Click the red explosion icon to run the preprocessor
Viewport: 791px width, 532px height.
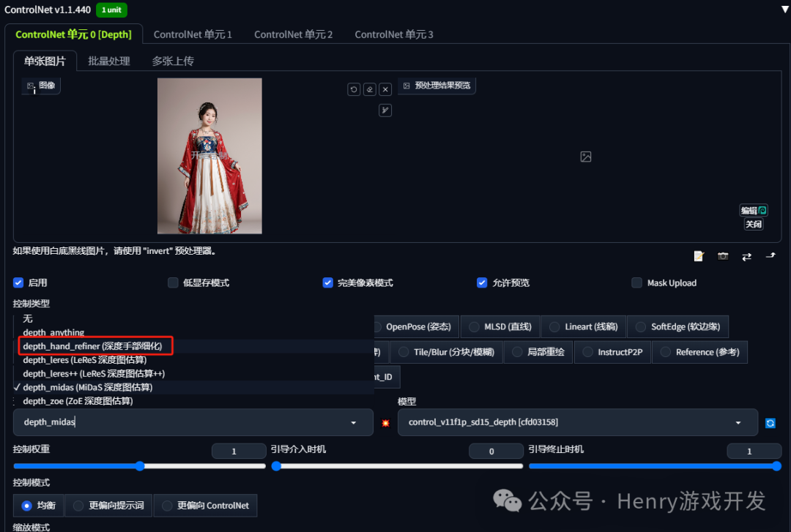pyautogui.click(x=386, y=422)
